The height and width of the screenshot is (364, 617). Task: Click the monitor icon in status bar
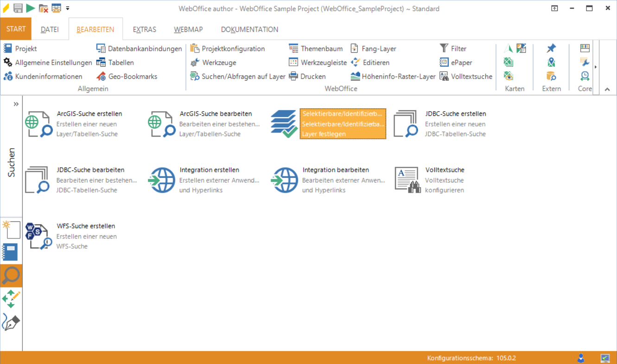click(605, 358)
